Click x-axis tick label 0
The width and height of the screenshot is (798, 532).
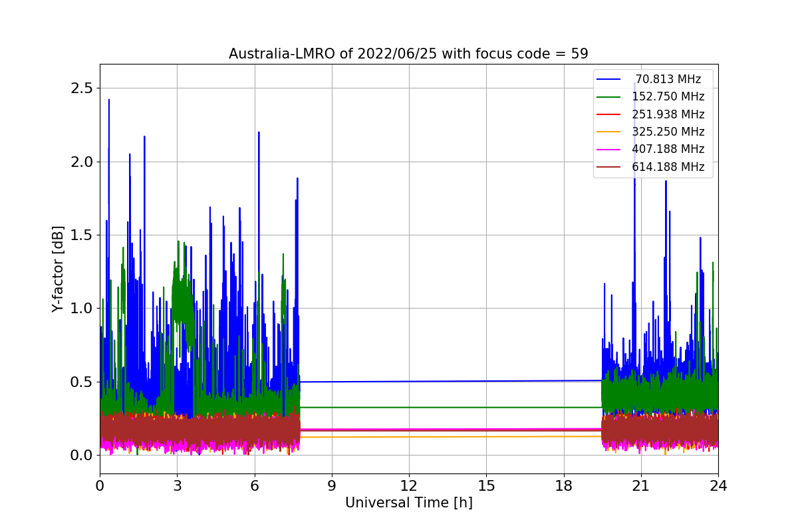pyautogui.click(x=100, y=485)
